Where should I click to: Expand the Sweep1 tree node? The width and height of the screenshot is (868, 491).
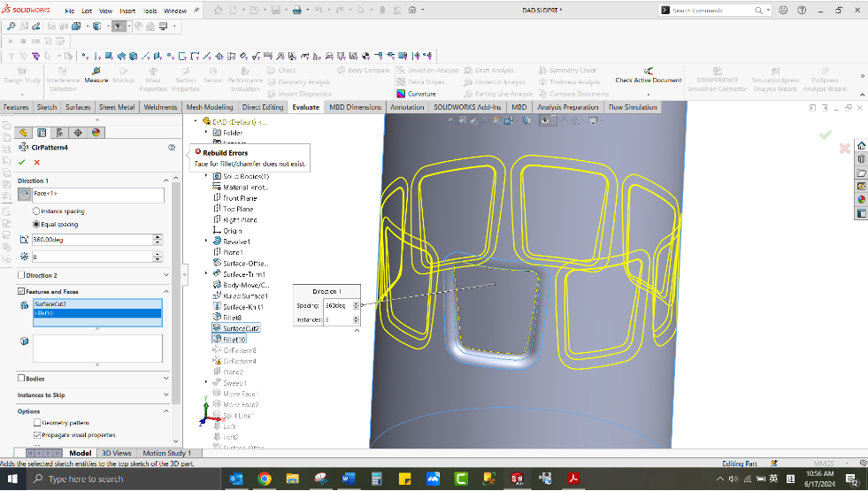[206, 382]
